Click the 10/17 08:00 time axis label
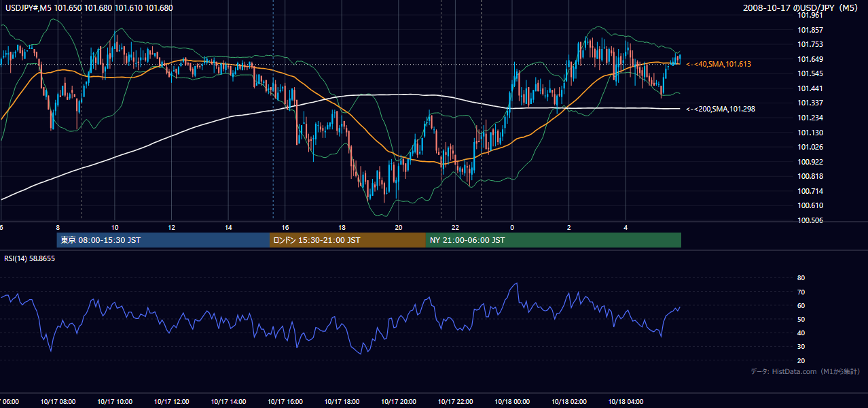The height and width of the screenshot is (408, 868). tap(58, 401)
